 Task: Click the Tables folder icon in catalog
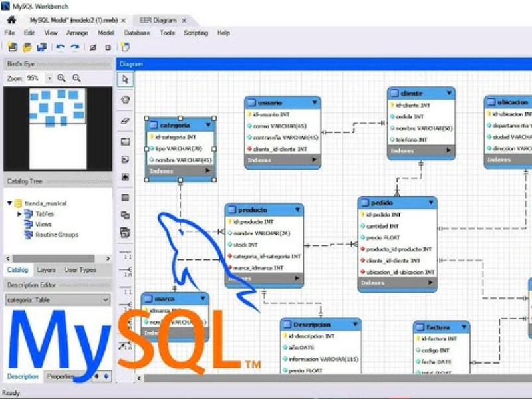click(x=29, y=213)
